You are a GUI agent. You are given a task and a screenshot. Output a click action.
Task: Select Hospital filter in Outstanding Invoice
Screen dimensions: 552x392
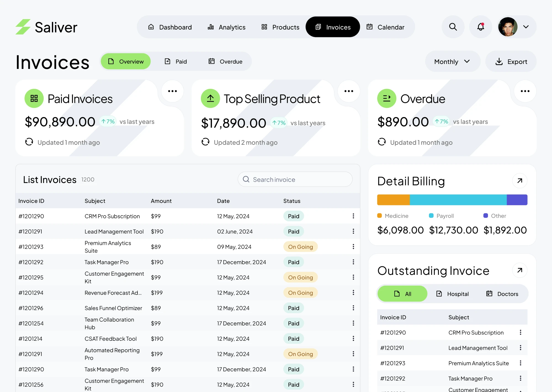452,294
